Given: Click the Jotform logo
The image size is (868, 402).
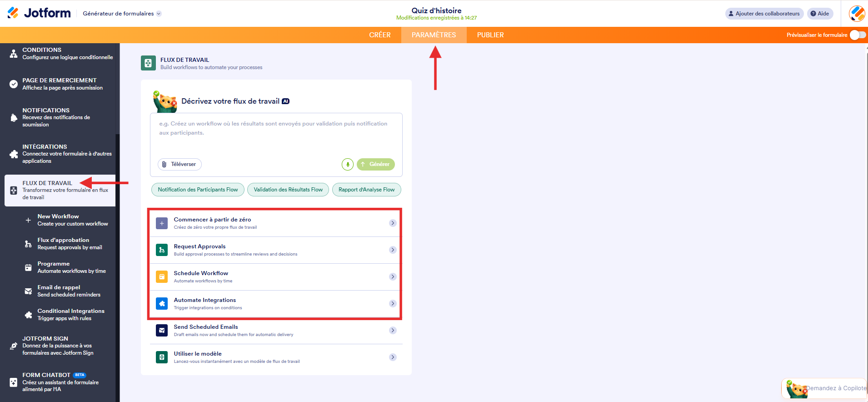Looking at the screenshot, I should tap(39, 13).
